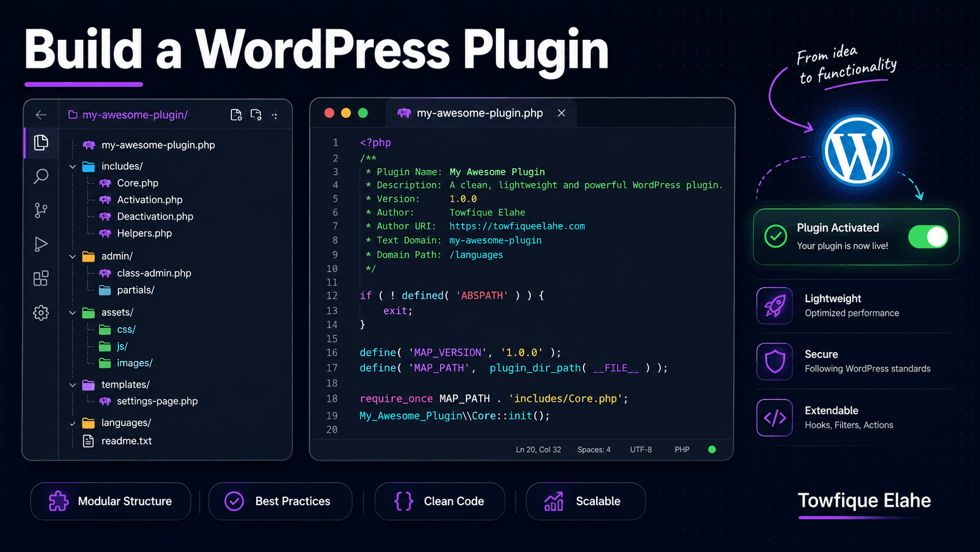This screenshot has width=980, height=552.
Task: Click the Scalable pill button
Action: coord(586,501)
